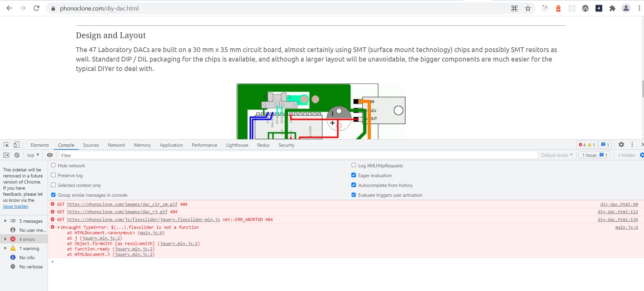Screen dimensions: 644x291
Task: Clear the console with the ban icon
Action: (17, 155)
